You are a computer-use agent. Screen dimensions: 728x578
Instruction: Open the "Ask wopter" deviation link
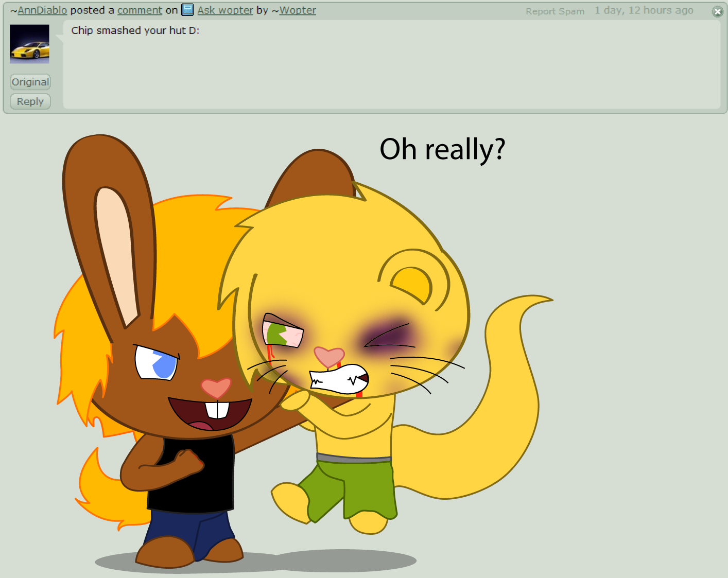pyautogui.click(x=226, y=10)
